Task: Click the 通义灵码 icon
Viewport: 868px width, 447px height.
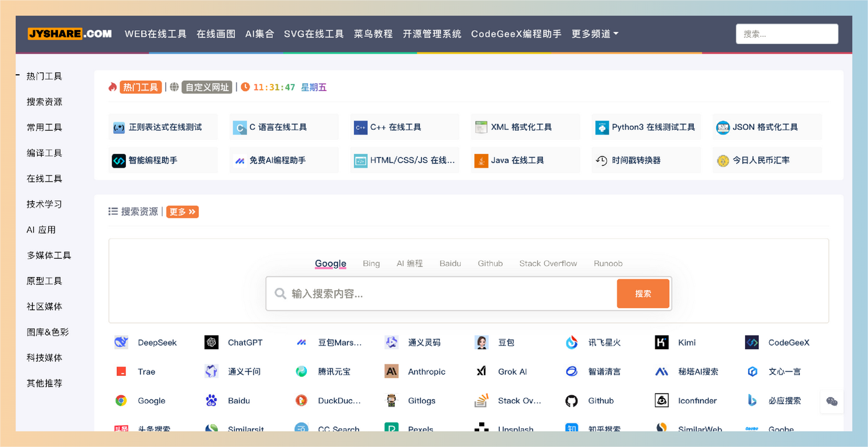Action: coord(391,343)
